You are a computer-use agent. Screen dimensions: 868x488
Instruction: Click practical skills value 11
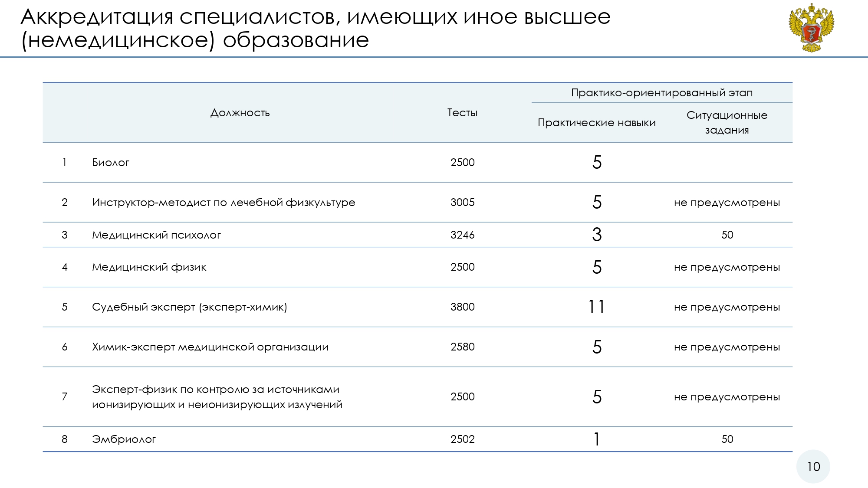tap(597, 307)
